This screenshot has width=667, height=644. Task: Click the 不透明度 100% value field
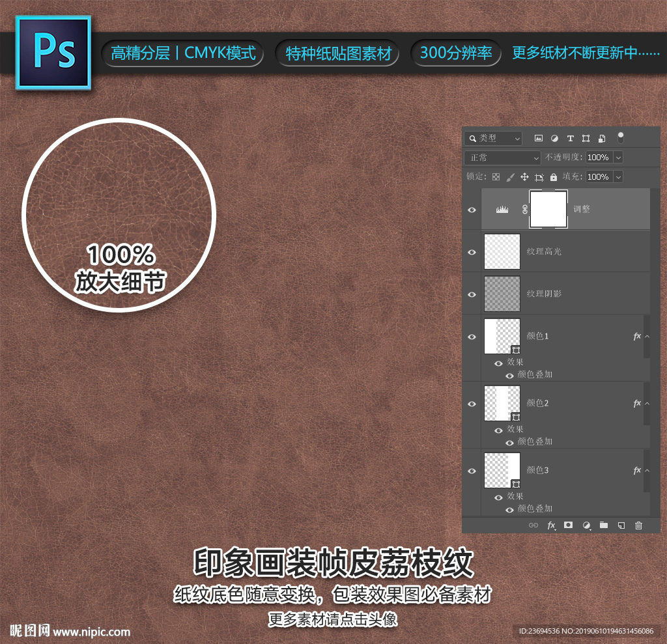click(600, 158)
